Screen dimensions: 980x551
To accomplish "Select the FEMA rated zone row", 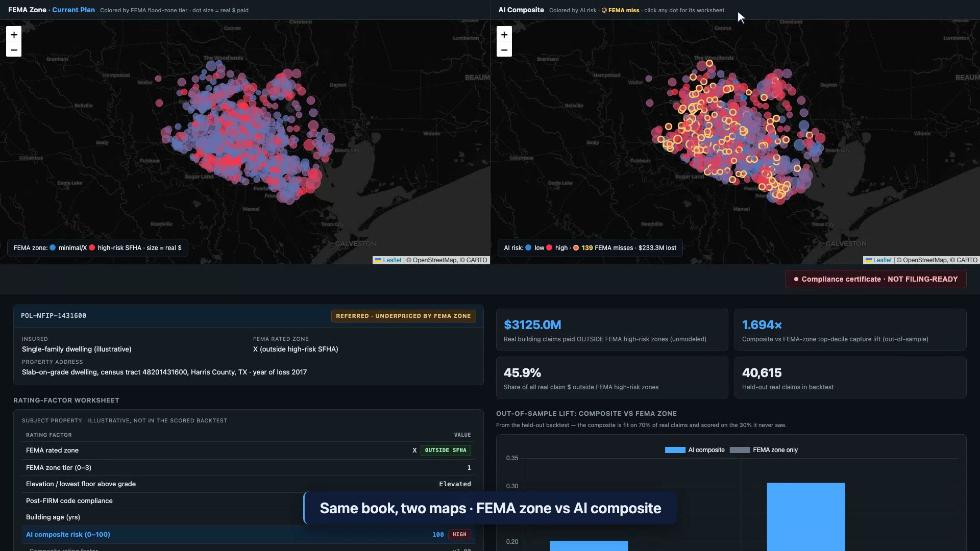I will [x=248, y=450].
